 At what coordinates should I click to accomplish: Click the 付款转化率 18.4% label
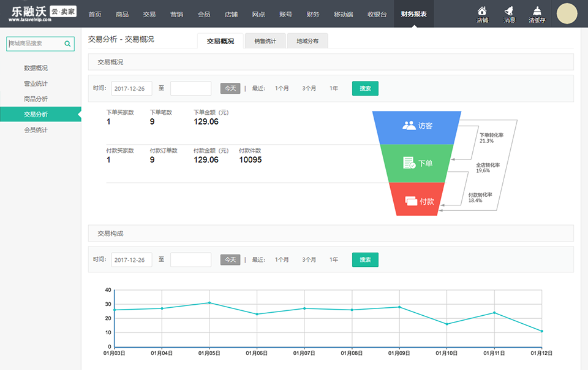coord(480,197)
